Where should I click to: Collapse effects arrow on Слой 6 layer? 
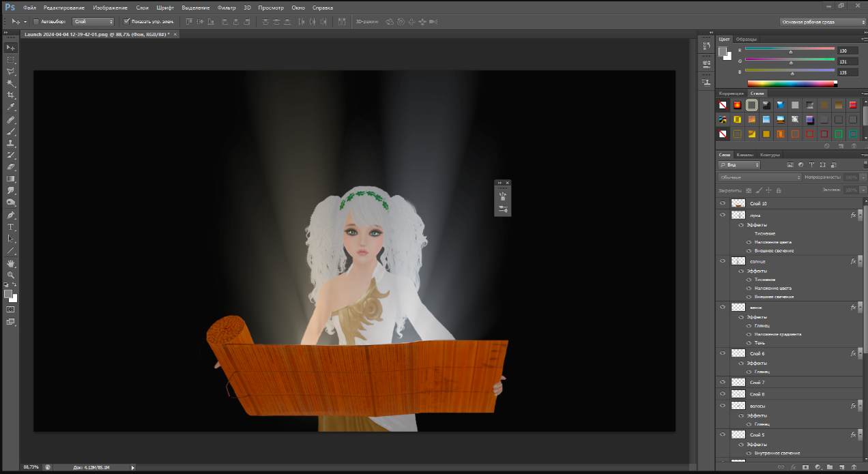click(x=860, y=353)
